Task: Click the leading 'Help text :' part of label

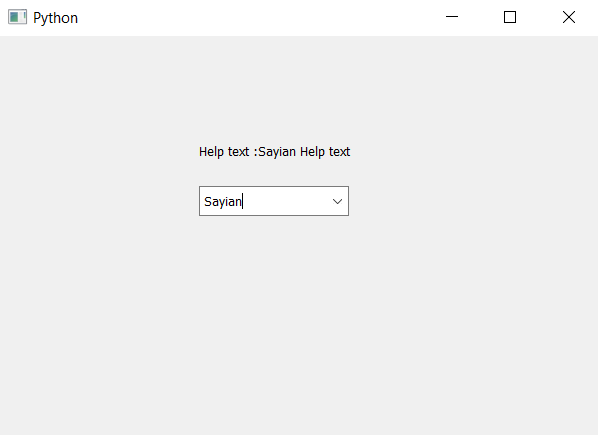Action: [x=228, y=152]
